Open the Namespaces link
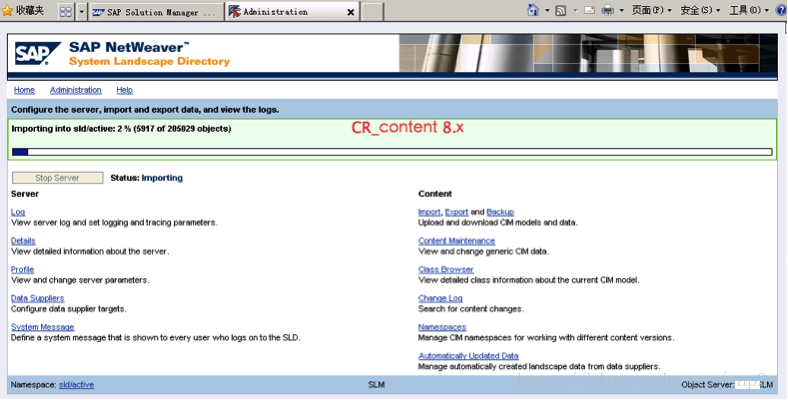This screenshot has height=400, width=788. click(x=442, y=327)
